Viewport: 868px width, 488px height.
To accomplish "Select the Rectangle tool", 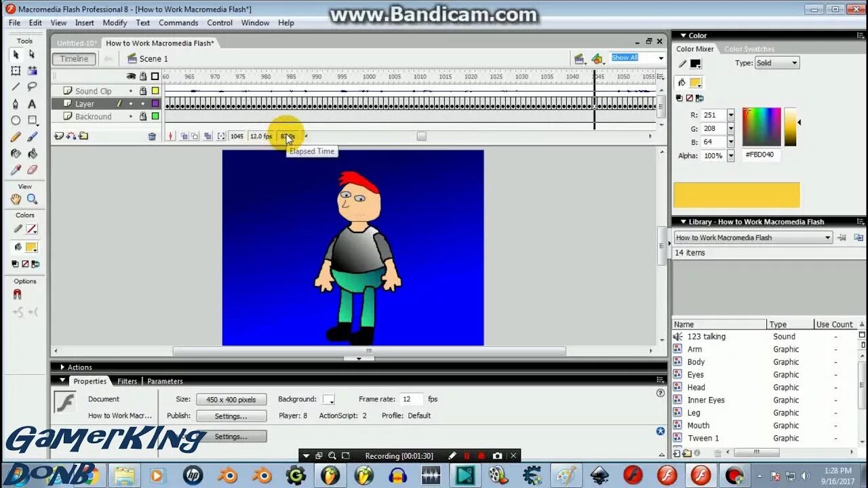I will coord(32,121).
